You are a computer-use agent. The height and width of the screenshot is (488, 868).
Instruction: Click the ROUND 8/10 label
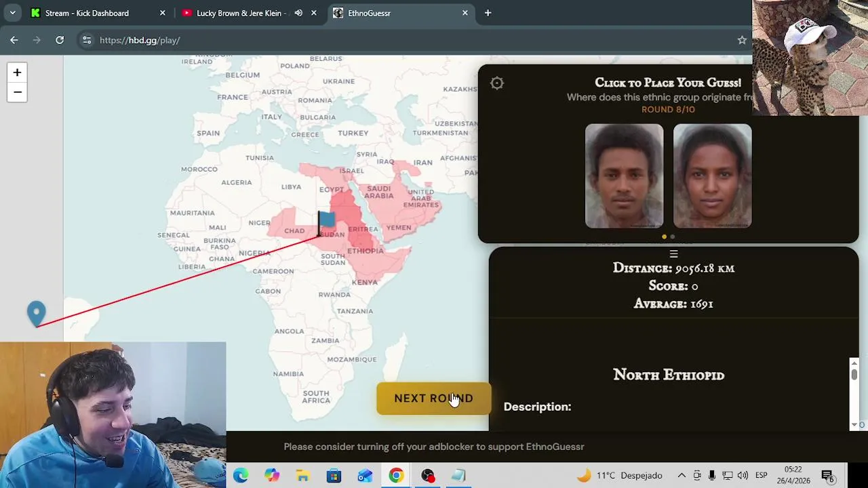[668, 109]
